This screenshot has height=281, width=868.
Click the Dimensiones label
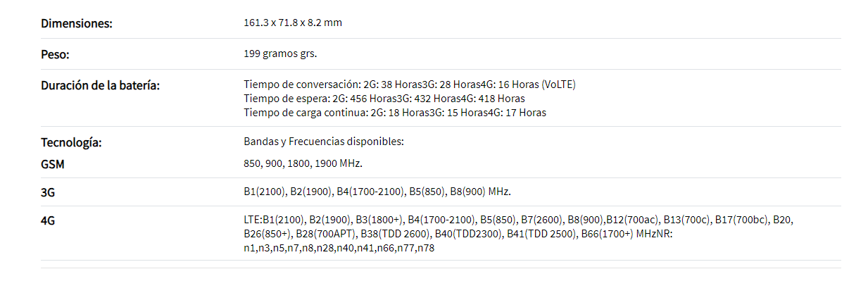point(77,23)
